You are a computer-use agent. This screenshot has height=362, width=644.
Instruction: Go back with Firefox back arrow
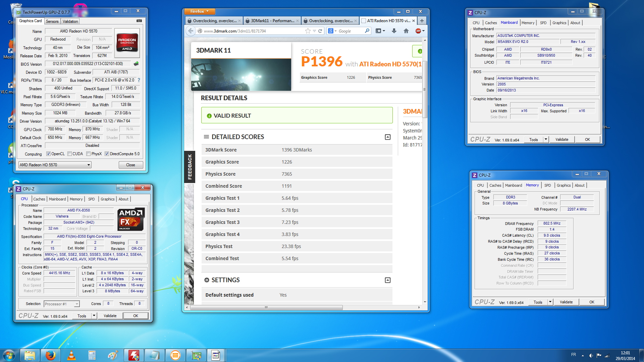[x=191, y=31]
